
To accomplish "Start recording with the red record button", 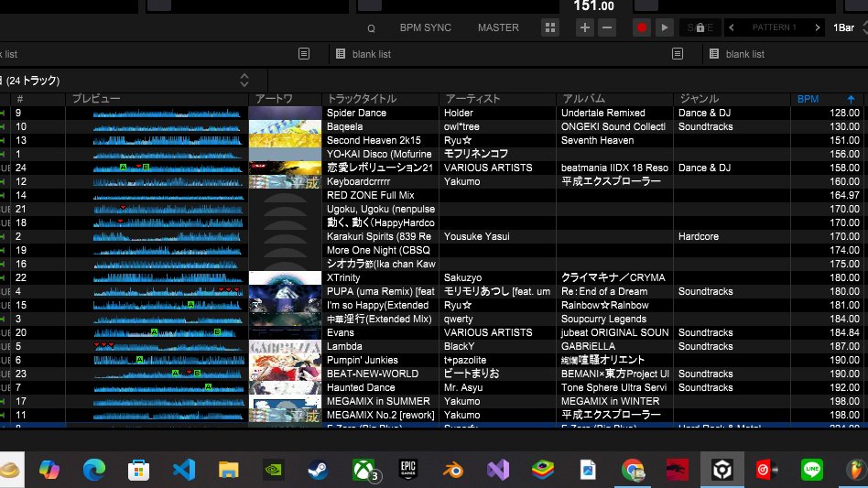I will pyautogui.click(x=642, y=27).
